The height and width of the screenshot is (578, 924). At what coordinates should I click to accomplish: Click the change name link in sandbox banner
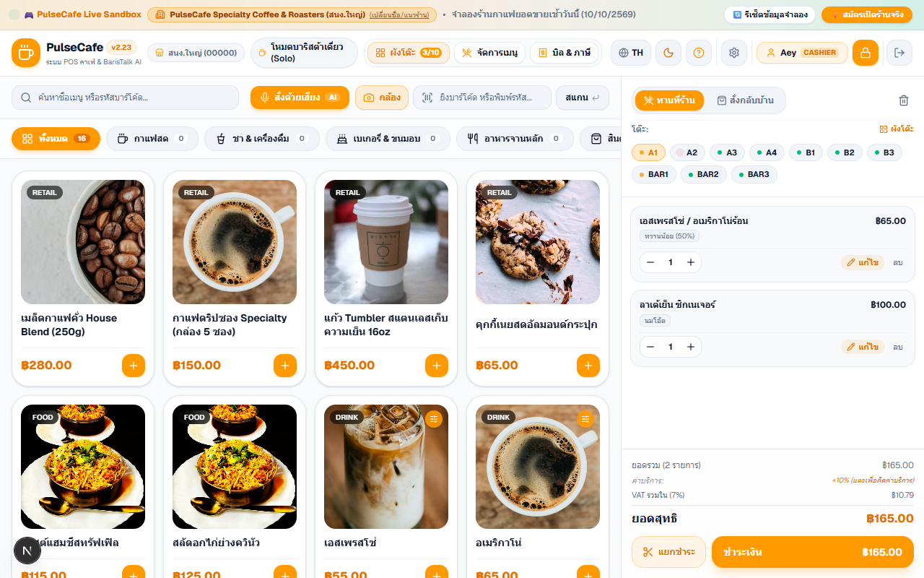398,15
